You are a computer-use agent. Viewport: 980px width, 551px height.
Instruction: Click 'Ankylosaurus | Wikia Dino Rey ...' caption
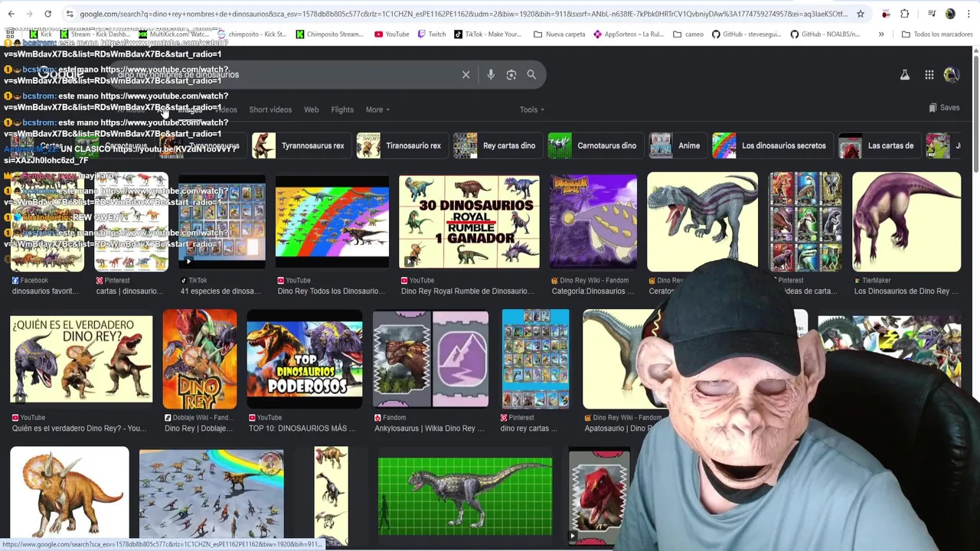pos(430,429)
